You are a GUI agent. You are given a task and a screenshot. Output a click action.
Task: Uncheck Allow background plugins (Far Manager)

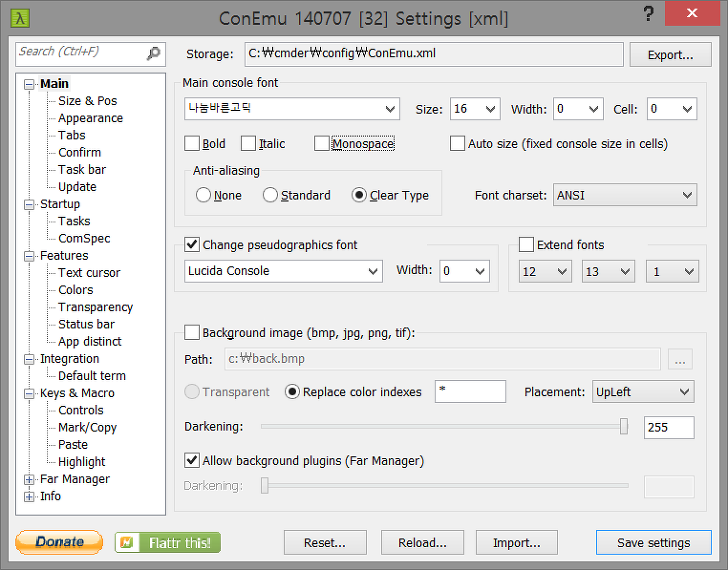click(192, 460)
